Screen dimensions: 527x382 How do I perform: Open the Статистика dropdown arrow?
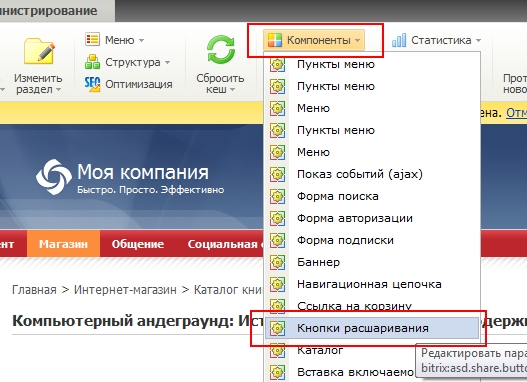(478, 41)
